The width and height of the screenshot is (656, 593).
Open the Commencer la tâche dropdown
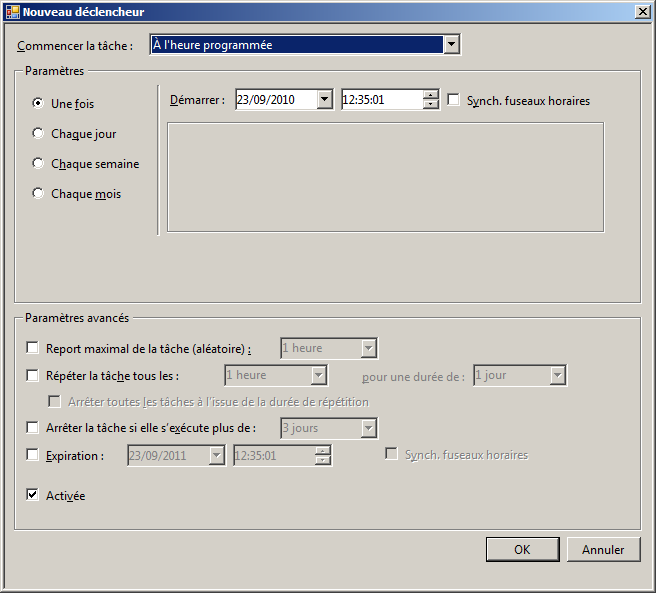[x=452, y=45]
